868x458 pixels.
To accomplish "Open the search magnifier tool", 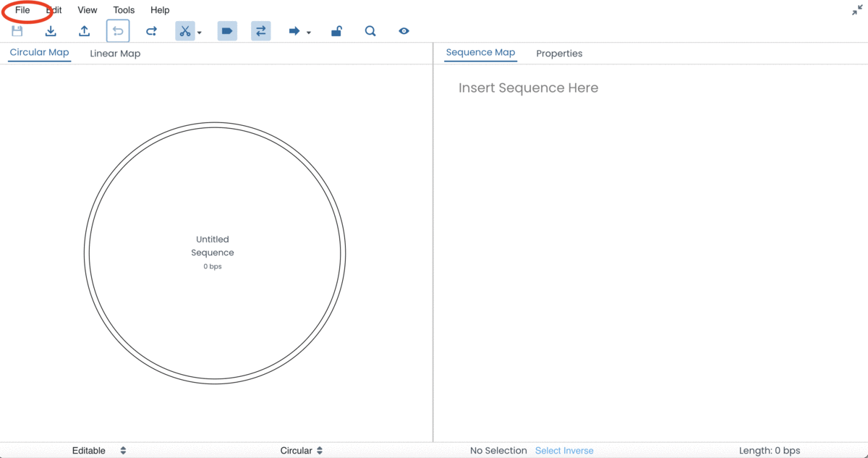I will pos(370,30).
